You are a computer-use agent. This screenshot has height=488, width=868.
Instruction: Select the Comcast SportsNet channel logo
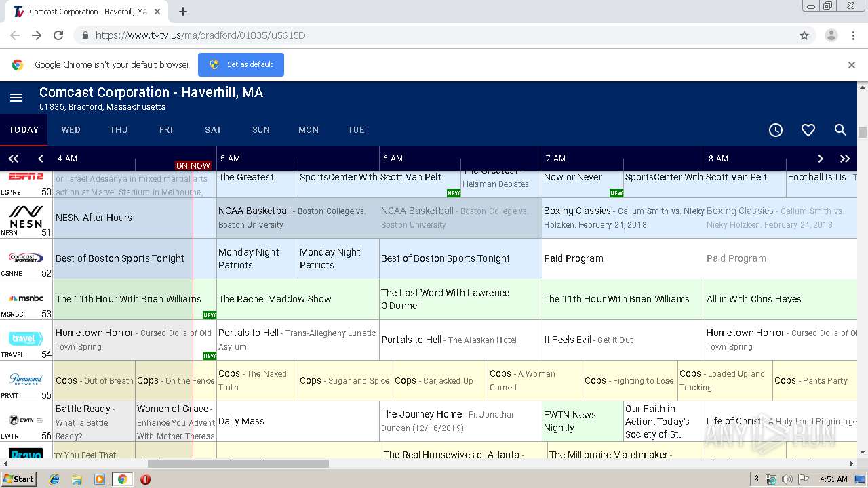click(x=26, y=258)
